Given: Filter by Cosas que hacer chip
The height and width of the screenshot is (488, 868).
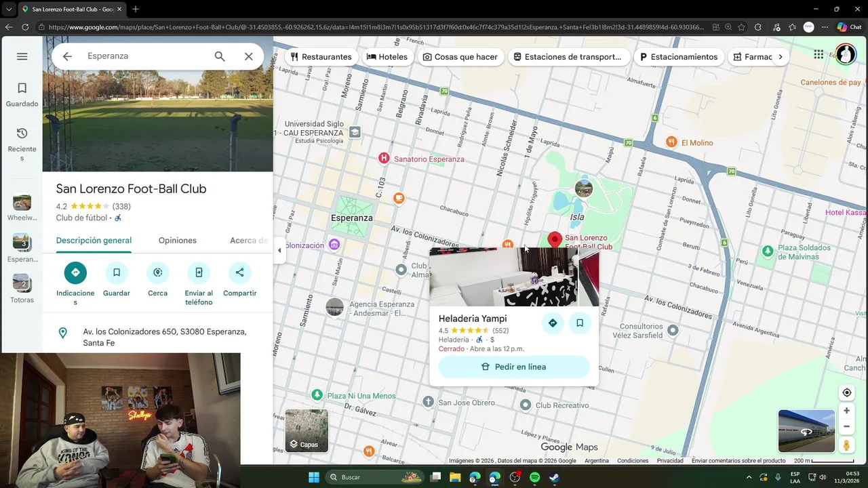Looking at the screenshot, I should click(x=460, y=57).
